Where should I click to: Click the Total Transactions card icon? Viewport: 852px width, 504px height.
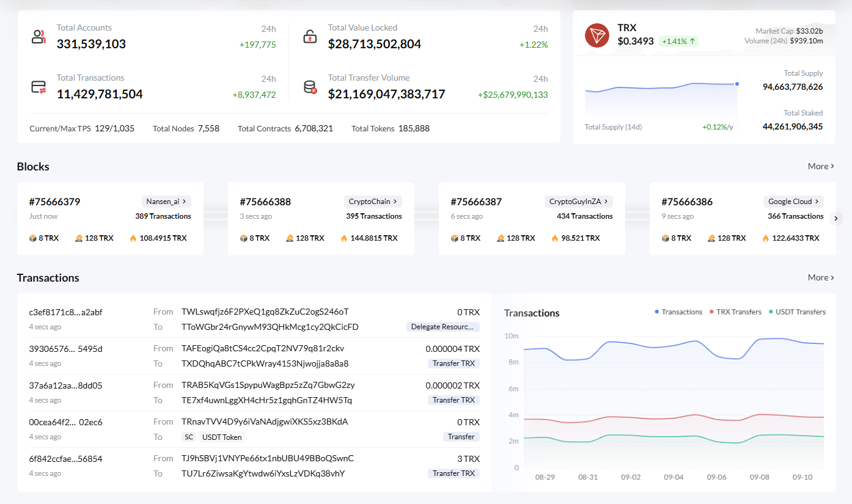pos(39,86)
